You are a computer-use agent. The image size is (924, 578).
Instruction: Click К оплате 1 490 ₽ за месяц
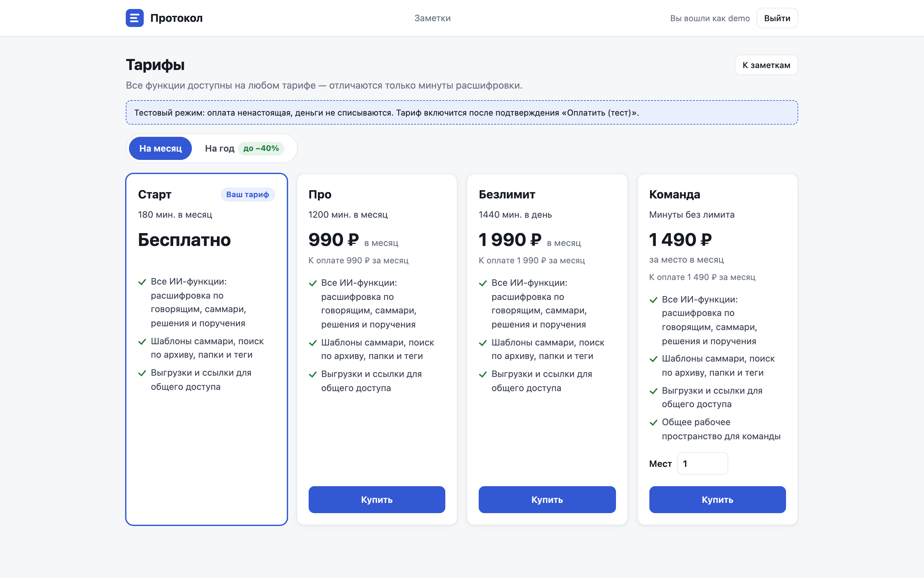702,277
